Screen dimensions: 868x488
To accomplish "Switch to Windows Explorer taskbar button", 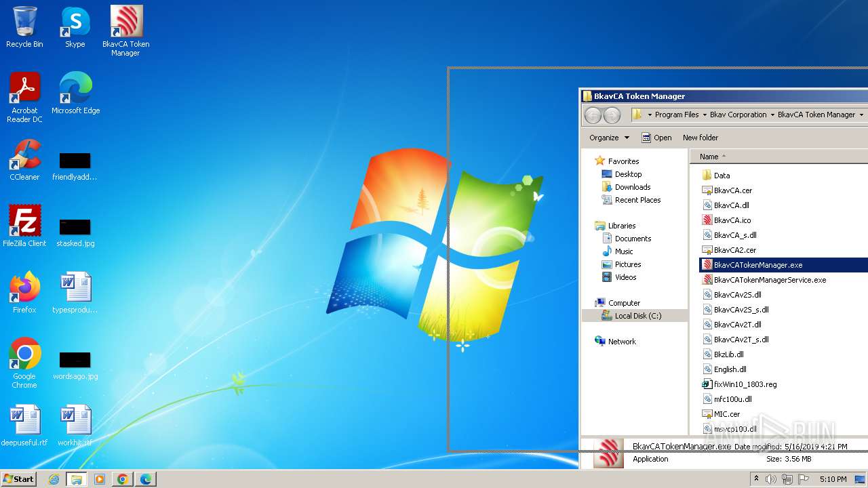I will [77, 479].
